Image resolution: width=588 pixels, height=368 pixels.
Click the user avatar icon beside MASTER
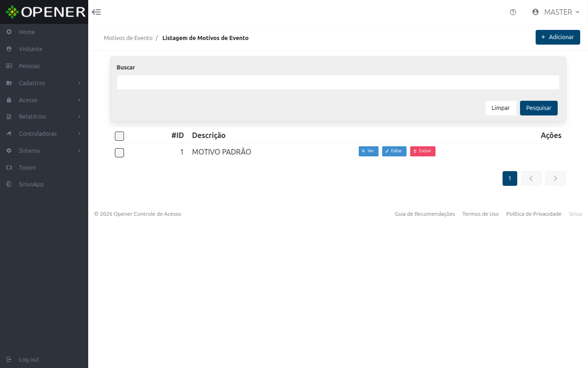pyautogui.click(x=535, y=12)
